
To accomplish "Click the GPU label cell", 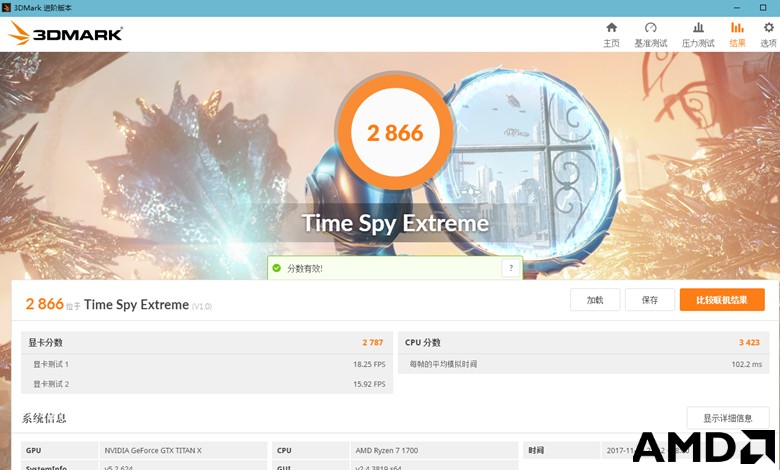I will pyautogui.click(x=60, y=450).
